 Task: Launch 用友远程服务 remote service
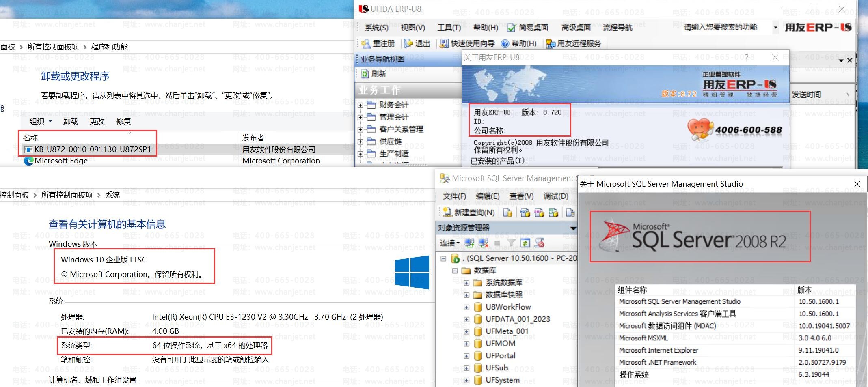pos(574,43)
